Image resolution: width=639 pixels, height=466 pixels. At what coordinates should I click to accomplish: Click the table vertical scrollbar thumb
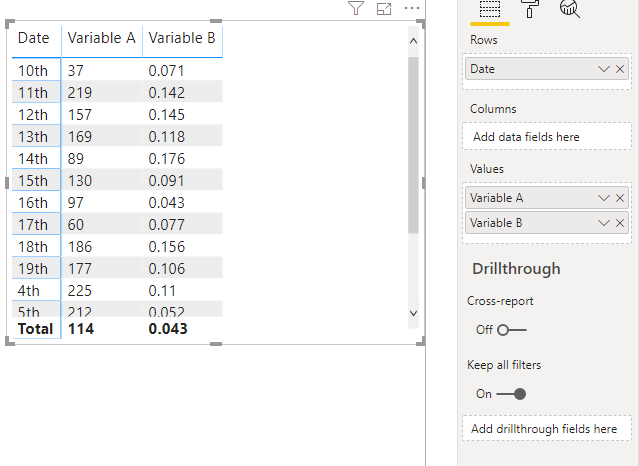413,145
